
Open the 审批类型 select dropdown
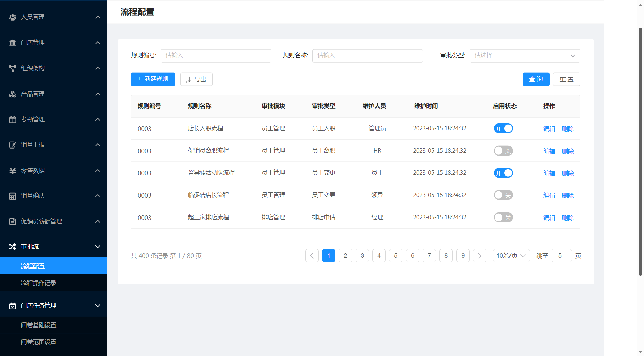tap(525, 56)
